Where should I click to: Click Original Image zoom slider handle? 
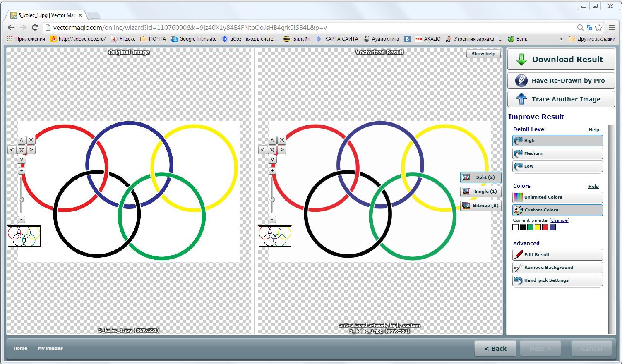pyautogui.click(x=22, y=200)
